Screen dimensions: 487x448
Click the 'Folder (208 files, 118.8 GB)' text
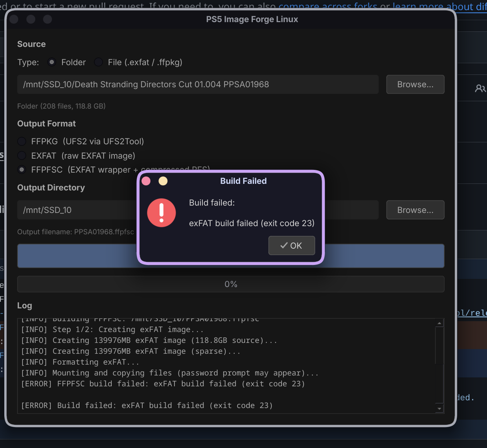pos(61,106)
